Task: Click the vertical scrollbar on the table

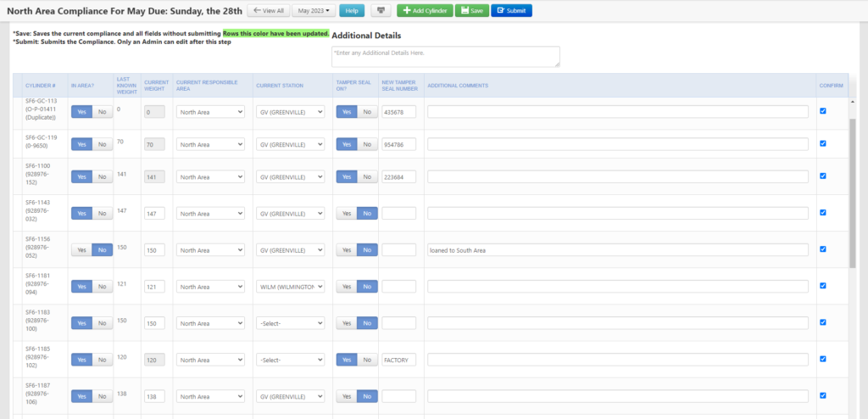Action: tap(853, 195)
